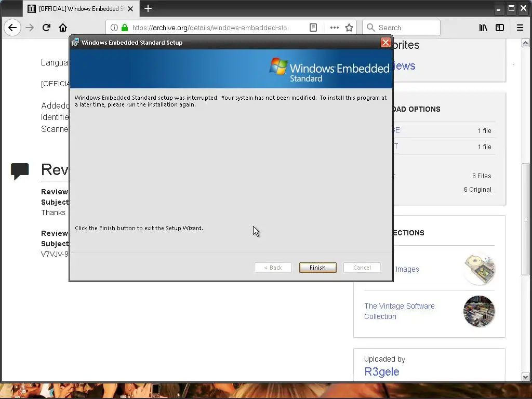
Task: Close the archive.org browser tab
Action: coord(130,9)
